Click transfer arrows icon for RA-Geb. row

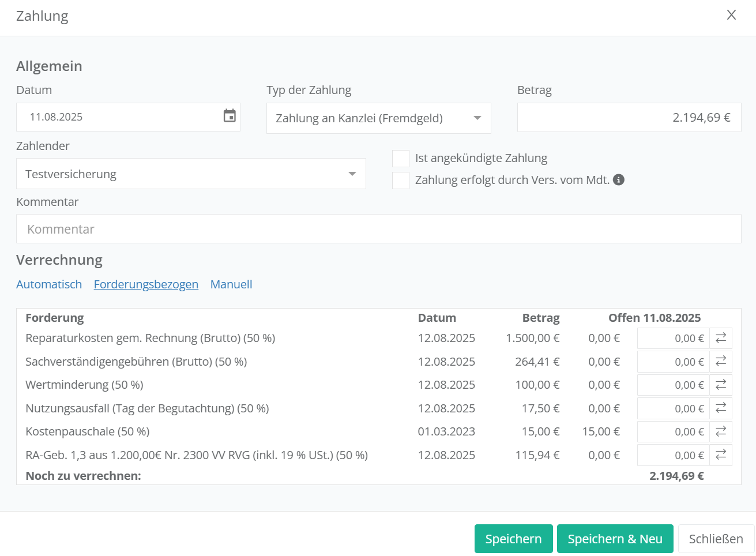point(721,455)
